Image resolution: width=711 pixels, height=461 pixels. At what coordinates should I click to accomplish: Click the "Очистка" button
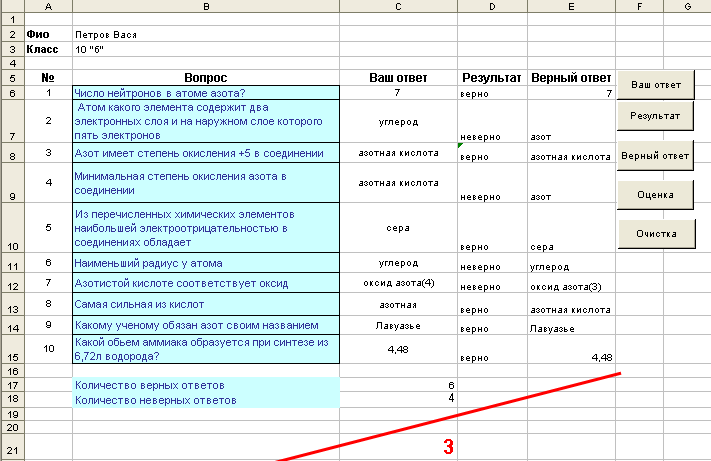click(656, 233)
